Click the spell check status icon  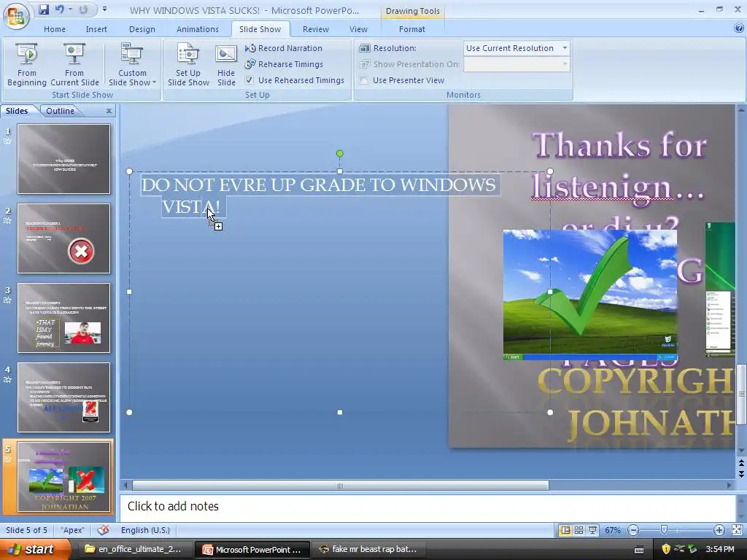(103, 530)
